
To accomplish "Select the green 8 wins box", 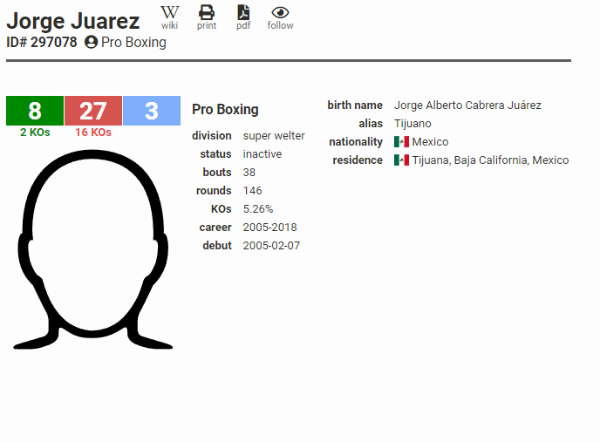I will tap(35, 110).
